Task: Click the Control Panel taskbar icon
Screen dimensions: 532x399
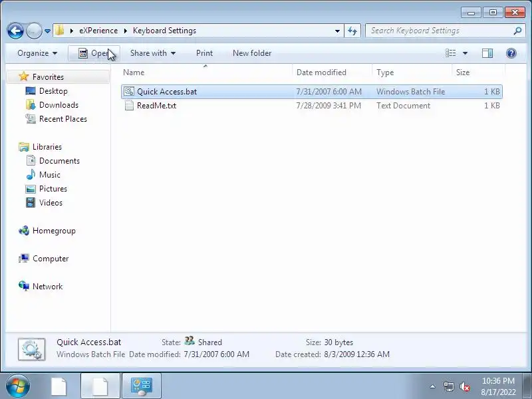Action: (x=142, y=386)
